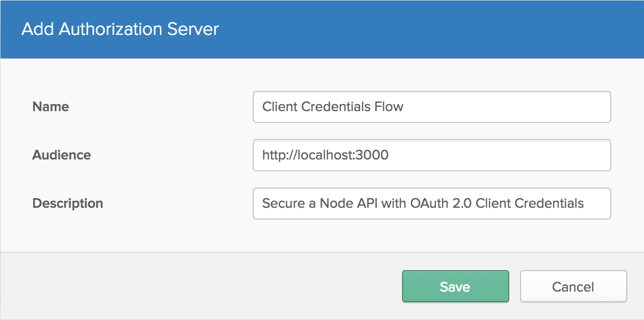Focus the Name input field
The image size is (644, 320).
(x=431, y=107)
